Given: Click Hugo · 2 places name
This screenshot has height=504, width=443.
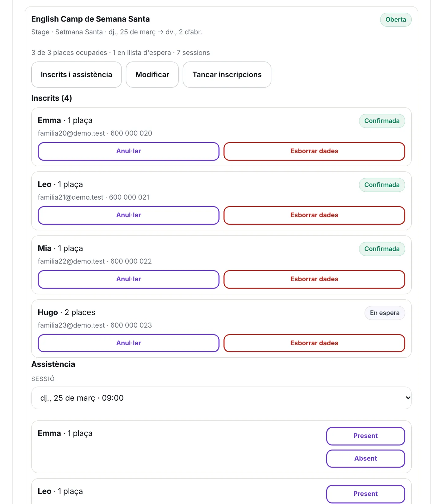Looking at the screenshot, I should (66, 312).
